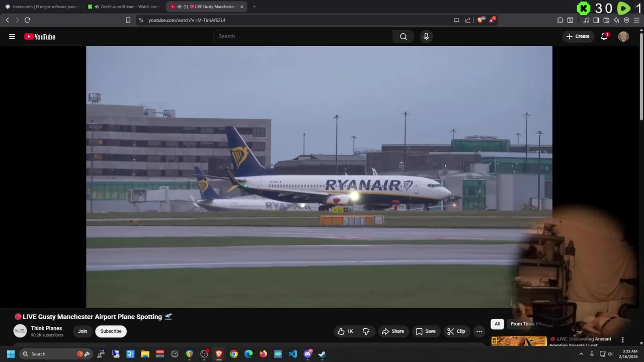
Task: Click the Think Planes channel avatar
Action: coord(20,331)
